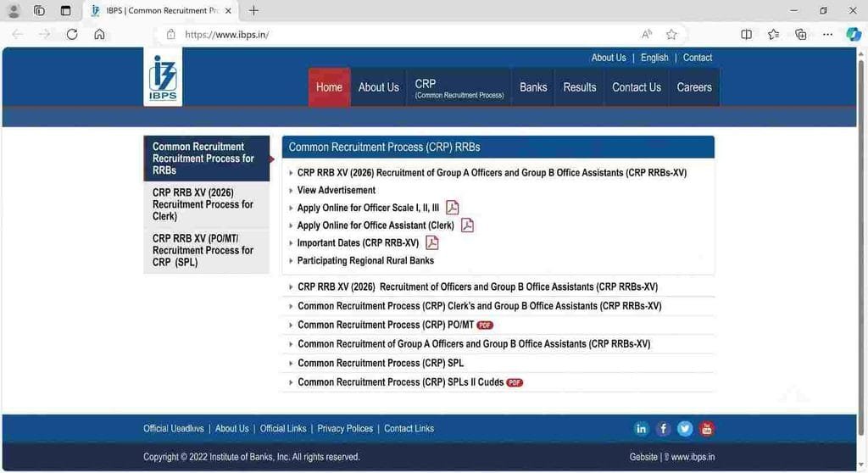868x473 pixels.
Task: Select Common Recruitment Process for RRBs sidebar item
Action: tap(207, 159)
